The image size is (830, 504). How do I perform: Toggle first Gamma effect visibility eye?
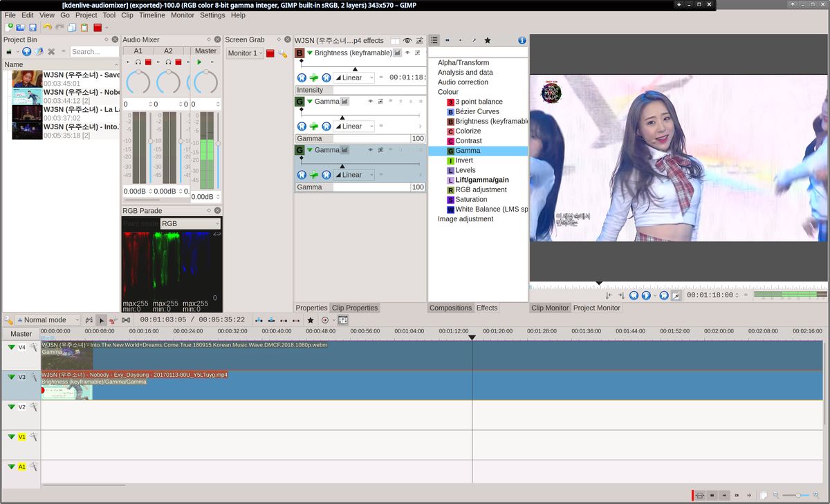370,101
